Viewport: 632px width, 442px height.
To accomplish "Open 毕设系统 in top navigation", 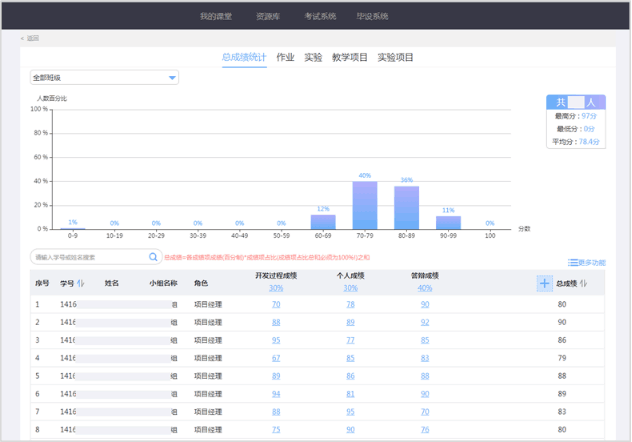I will pyautogui.click(x=372, y=16).
